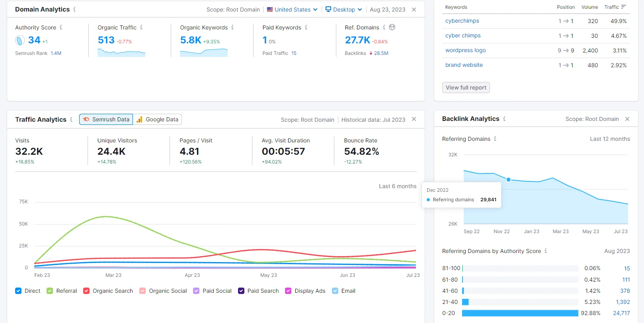644x323 pixels.
Task: Open 41-60 authority score count 378
Action: pyautogui.click(x=625, y=291)
